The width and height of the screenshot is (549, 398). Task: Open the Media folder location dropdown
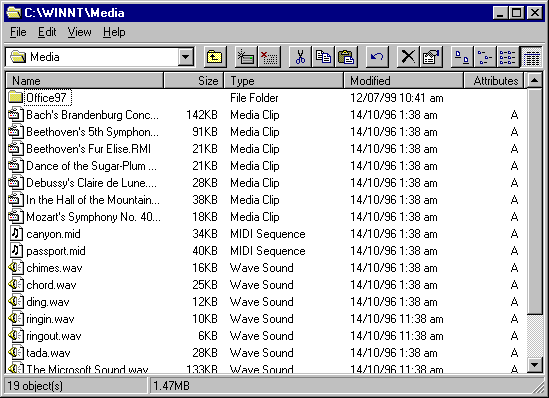pyautogui.click(x=186, y=57)
